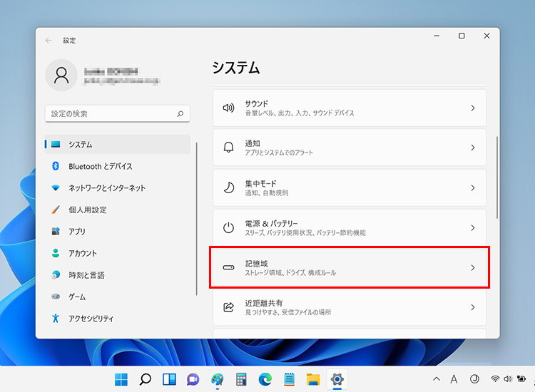Open アクセシビリティ via its icon
Image resolution: width=535 pixels, height=392 pixels.
click(56, 319)
